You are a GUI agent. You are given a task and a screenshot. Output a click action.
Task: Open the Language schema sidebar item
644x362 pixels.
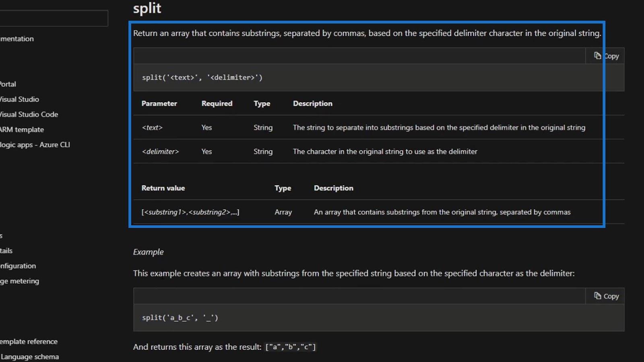coord(29,357)
